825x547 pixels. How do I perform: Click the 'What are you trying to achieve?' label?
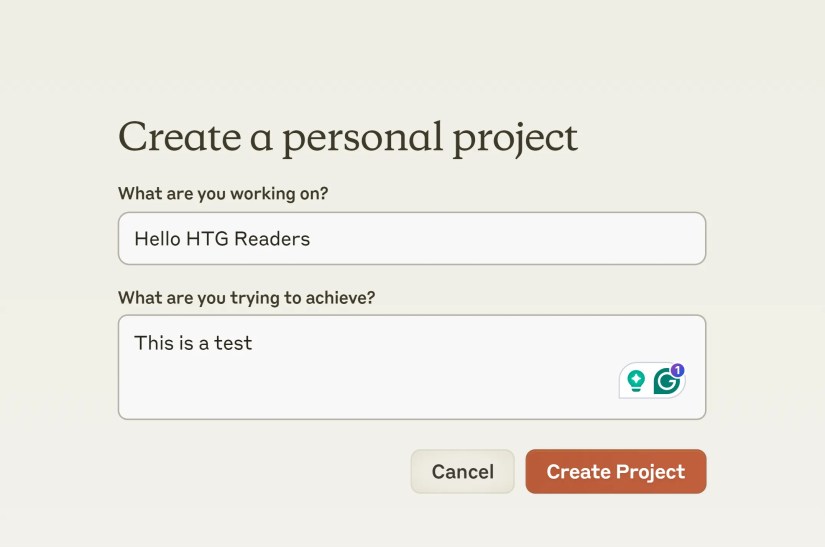coord(254,298)
